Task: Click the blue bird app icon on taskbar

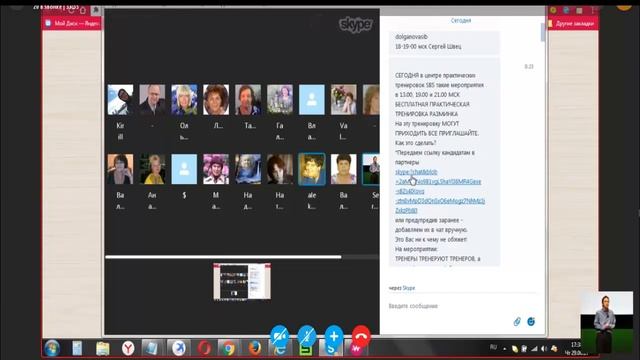Action: pyautogui.click(x=178, y=349)
